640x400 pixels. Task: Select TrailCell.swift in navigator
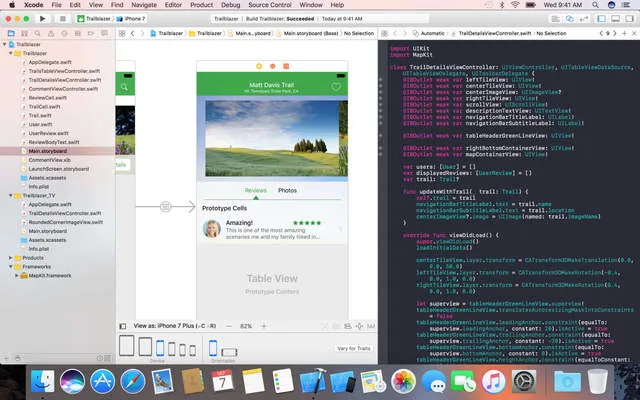click(44, 107)
